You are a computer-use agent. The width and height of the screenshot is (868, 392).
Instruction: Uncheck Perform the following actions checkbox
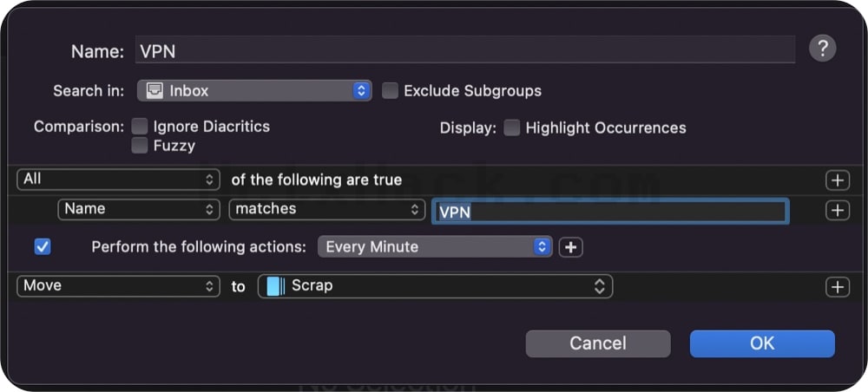pyautogui.click(x=42, y=246)
